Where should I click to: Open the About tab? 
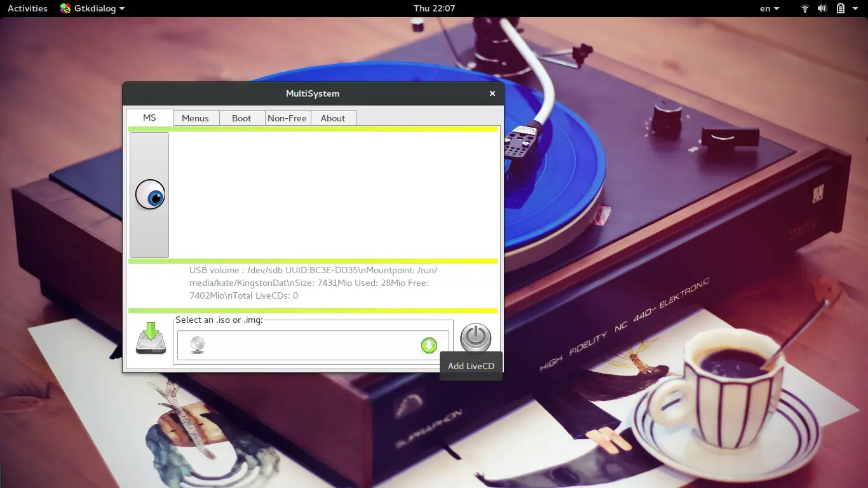point(333,118)
